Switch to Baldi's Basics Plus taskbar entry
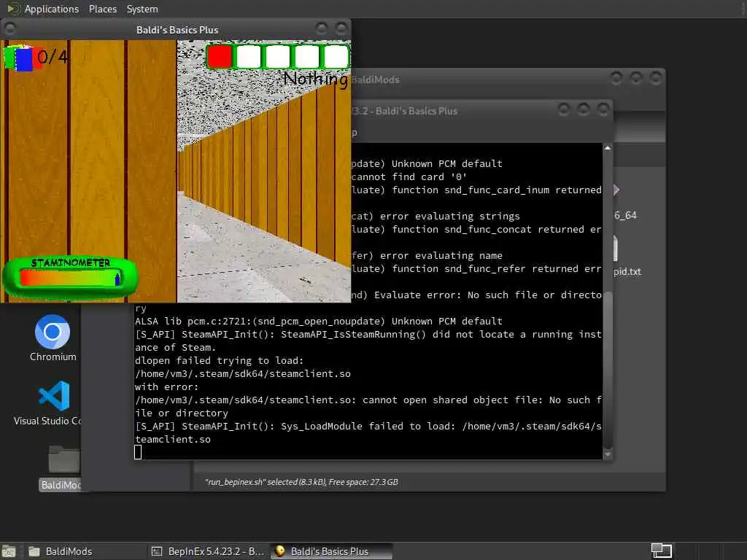The image size is (747, 560). pos(332,551)
